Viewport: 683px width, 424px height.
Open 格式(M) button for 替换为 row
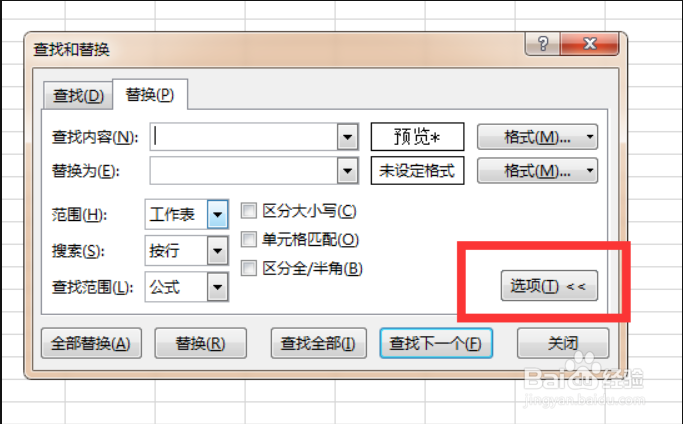pos(537,170)
